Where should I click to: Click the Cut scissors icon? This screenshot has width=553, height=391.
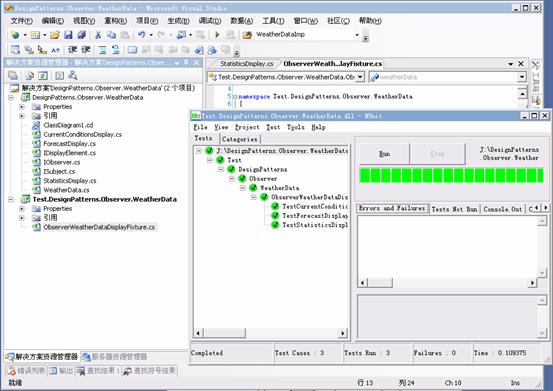tap(98, 35)
